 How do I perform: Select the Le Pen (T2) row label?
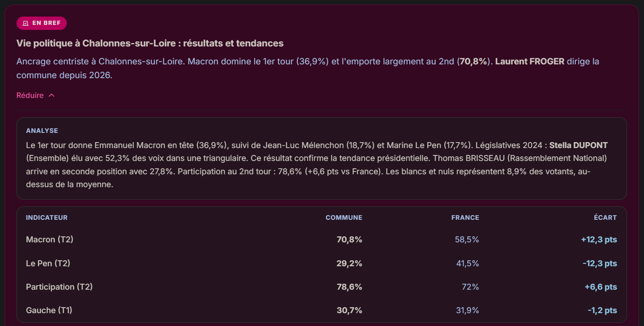(48, 263)
